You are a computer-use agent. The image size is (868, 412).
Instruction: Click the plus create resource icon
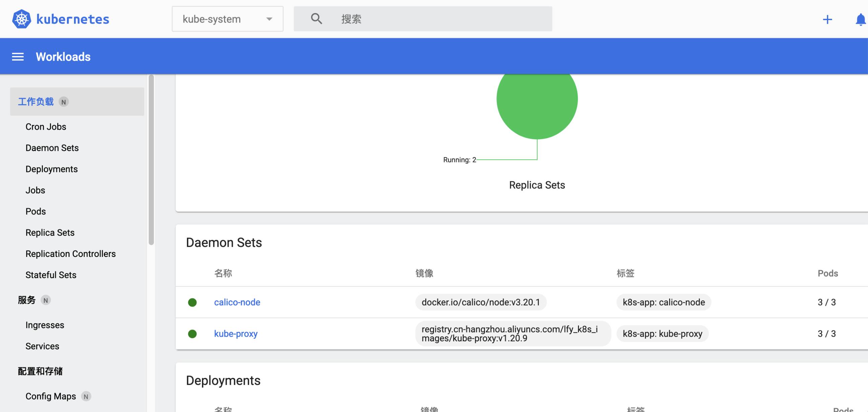(x=827, y=19)
